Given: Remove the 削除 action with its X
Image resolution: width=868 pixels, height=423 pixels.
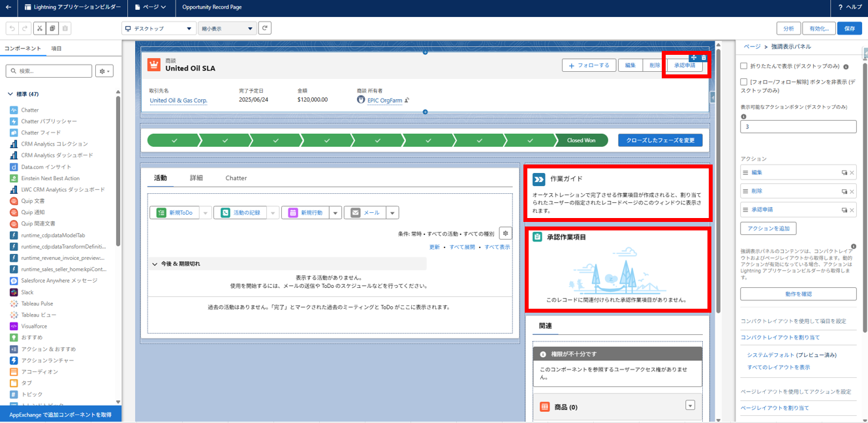Looking at the screenshot, I should (851, 191).
